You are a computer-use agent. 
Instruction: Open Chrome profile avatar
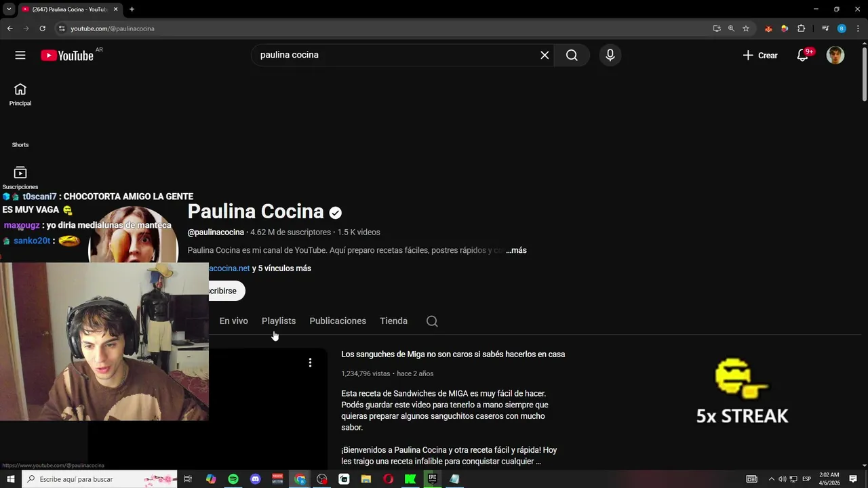[x=842, y=28]
